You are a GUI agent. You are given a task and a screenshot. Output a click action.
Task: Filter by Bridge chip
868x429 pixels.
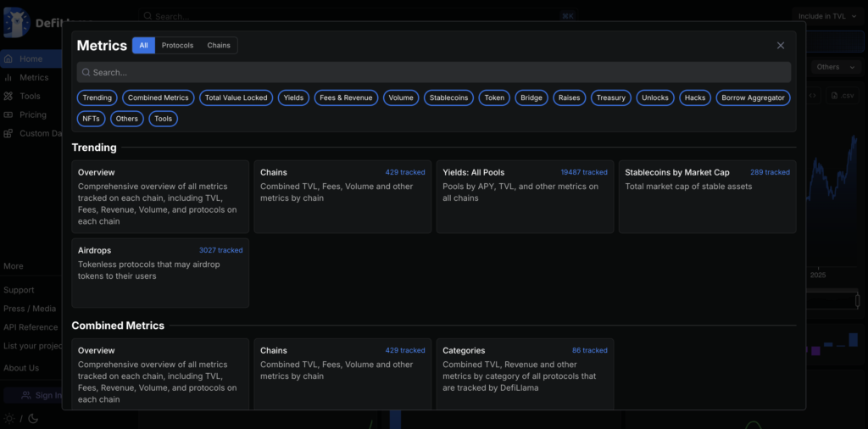531,98
